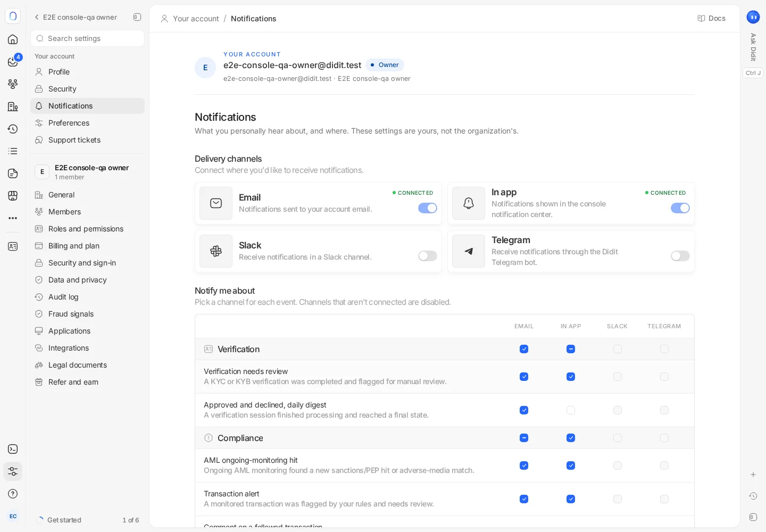766x532 pixels.
Task: Open the terminal console icon in rail
Action: [x=13, y=449]
